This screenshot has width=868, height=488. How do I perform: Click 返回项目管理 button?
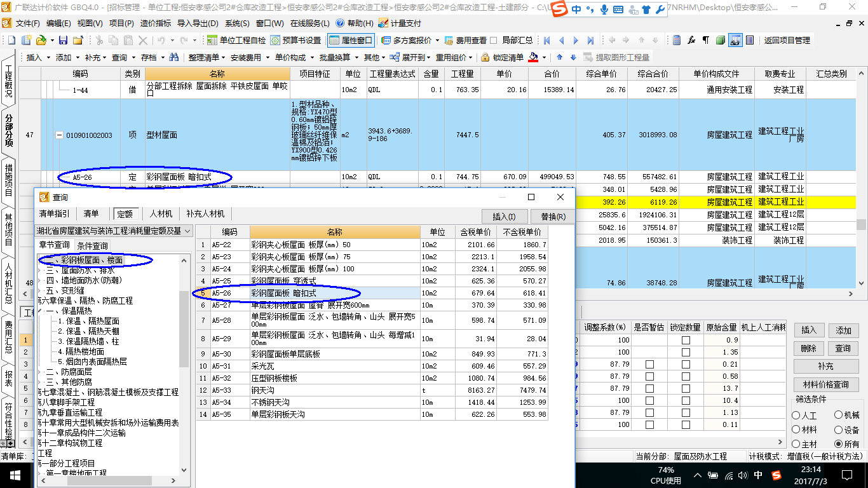[x=787, y=40]
